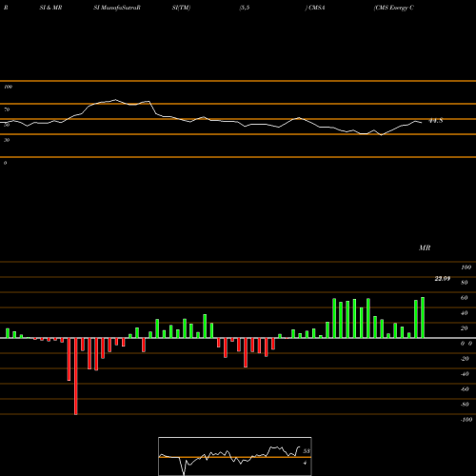Click the RSI panel's 30 level label
Viewport: 476px width, 476px height.
7,140
